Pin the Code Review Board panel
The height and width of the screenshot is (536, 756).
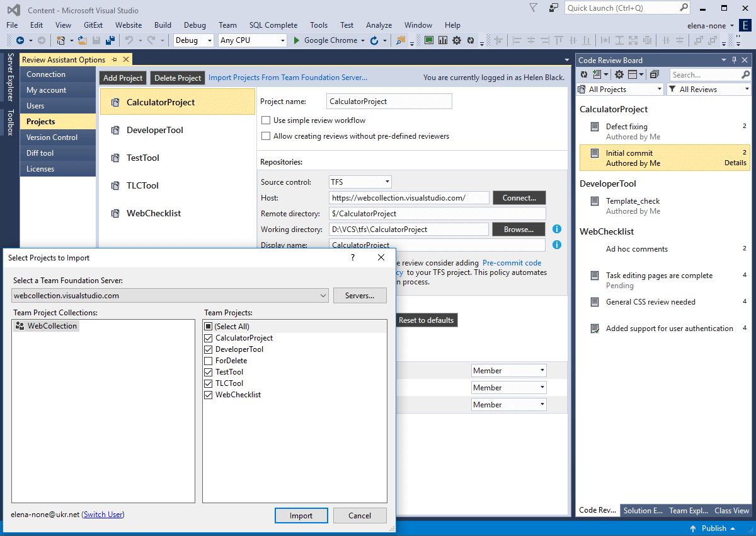point(734,60)
